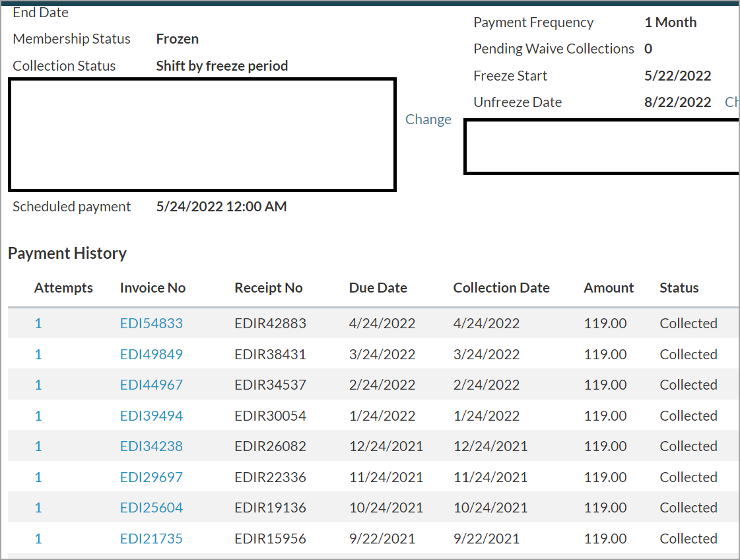The image size is (740, 560).
Task: Click attempts count for invoice EDI29697
Action: pyautogui.click(x=38, y=477)
